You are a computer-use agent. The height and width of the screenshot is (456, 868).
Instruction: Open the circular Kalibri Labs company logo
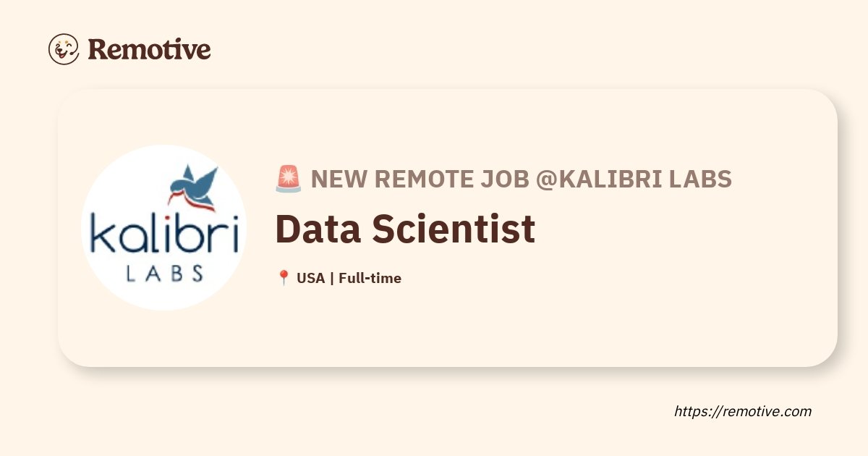[163, 227]
